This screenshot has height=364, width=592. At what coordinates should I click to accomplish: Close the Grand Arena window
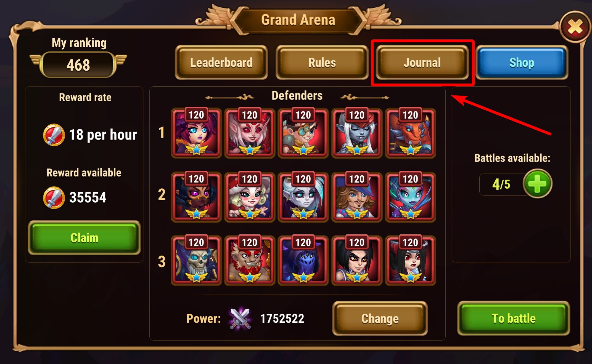click(x=575, y=27)
